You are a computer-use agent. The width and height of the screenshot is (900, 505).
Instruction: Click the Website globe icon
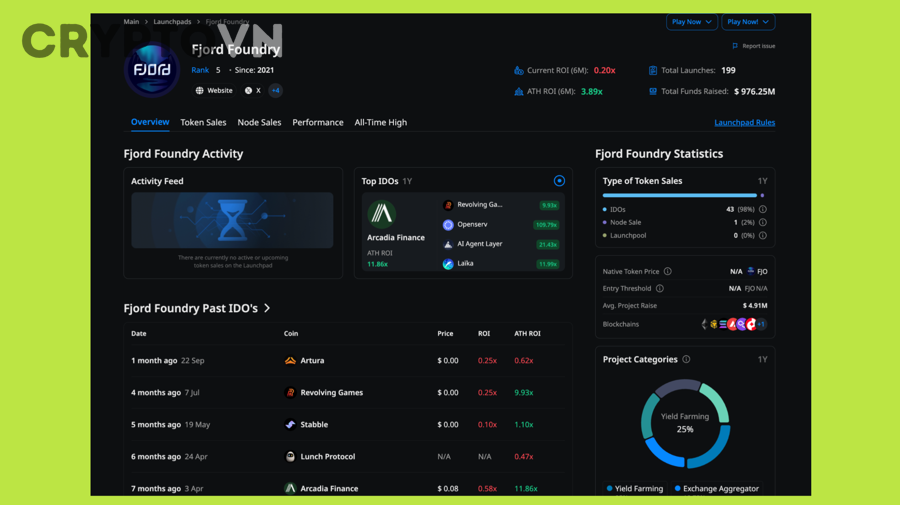click(x=199, y=91)
